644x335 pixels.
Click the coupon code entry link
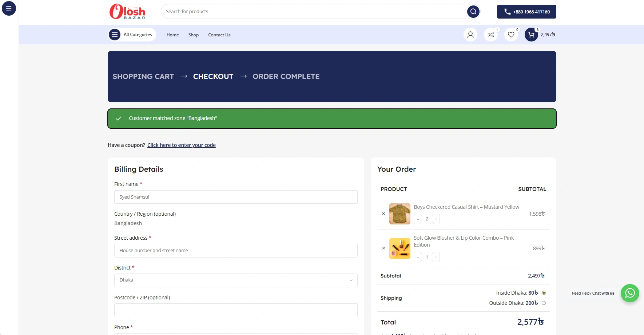tap(181, 145)
